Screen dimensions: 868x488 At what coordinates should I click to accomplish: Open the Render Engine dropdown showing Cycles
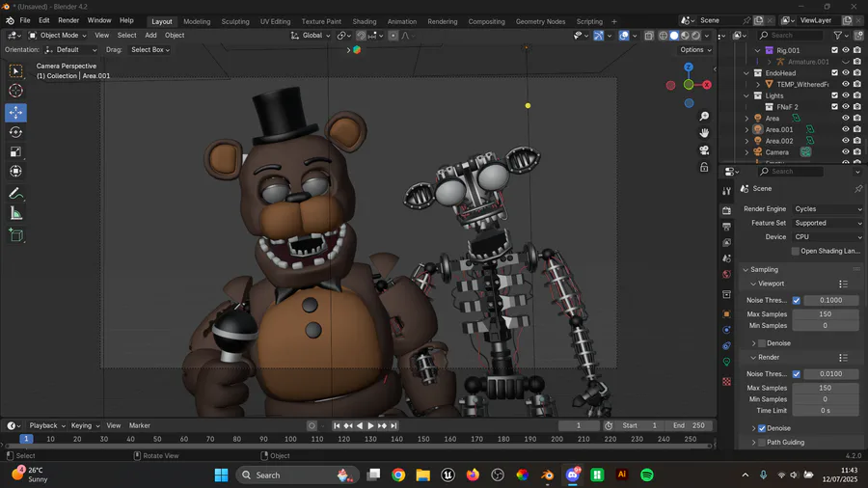point(827,209)
